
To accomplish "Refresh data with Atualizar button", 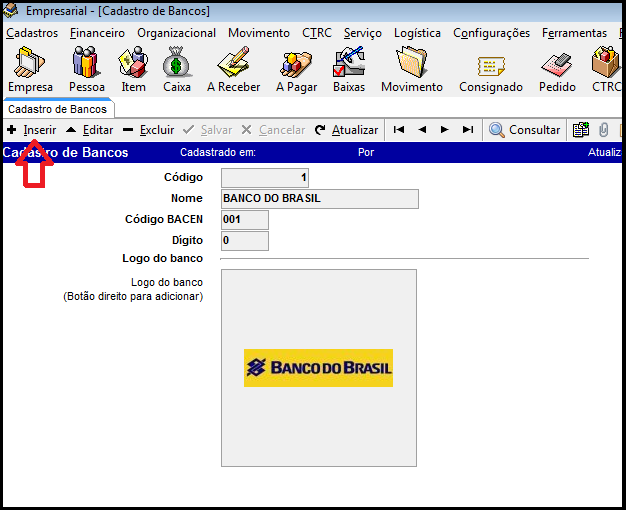I will coord(346,130).
